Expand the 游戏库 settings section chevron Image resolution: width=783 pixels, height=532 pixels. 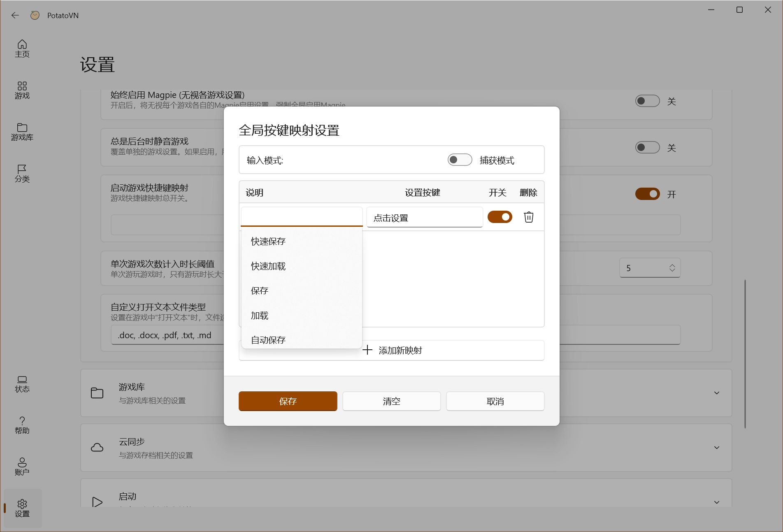(716, 393)
